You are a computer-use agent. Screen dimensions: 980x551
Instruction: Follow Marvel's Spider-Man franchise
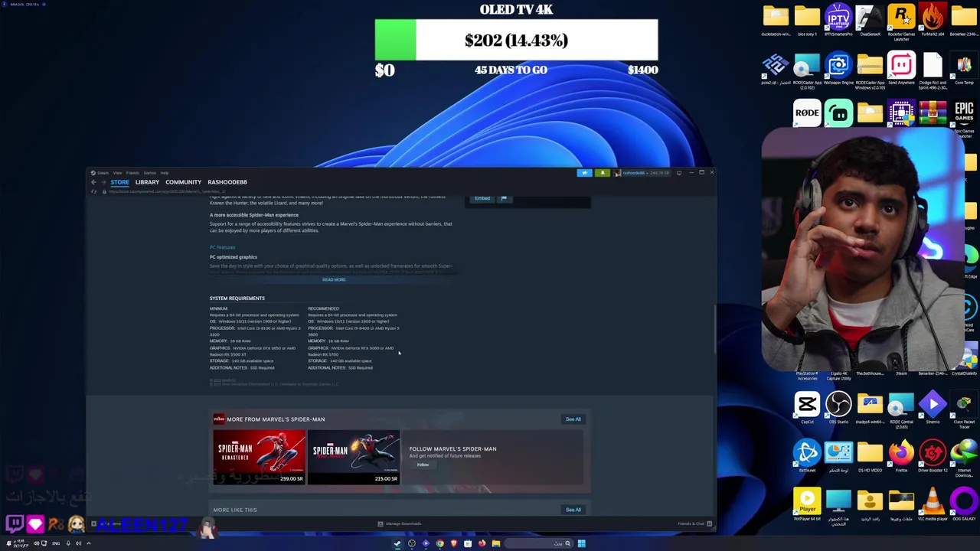click(423, 465)
